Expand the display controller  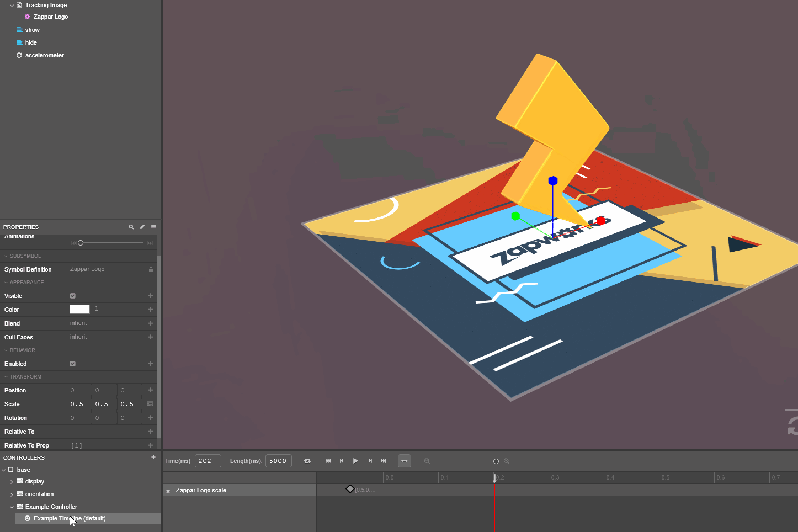tap(12, 482)
